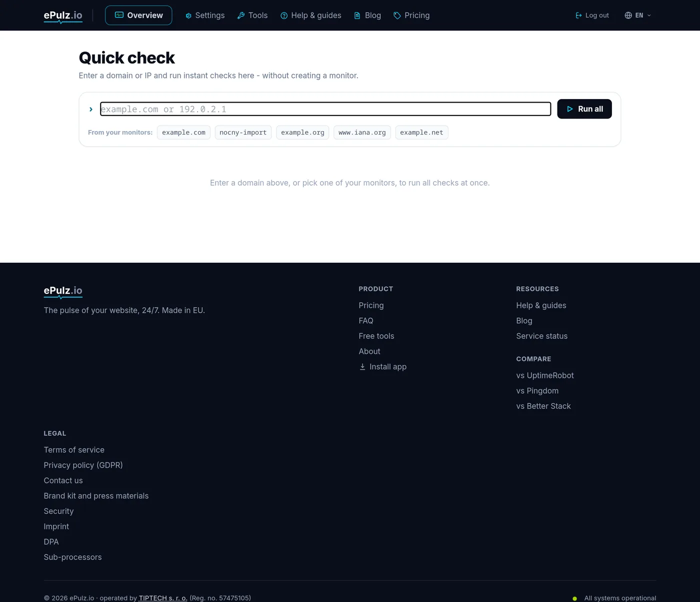Click the Quick check heading
700x602 pixels.
click(x=127, y=58)
